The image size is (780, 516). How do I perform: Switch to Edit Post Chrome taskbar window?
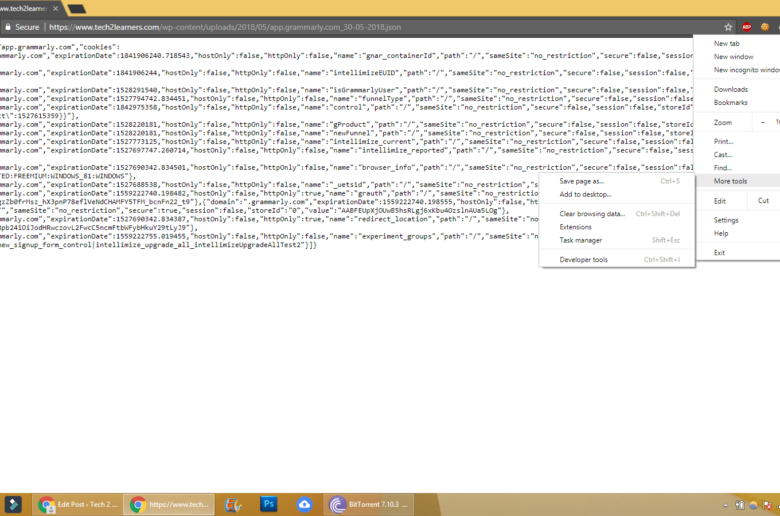click(x=78, y=505)
